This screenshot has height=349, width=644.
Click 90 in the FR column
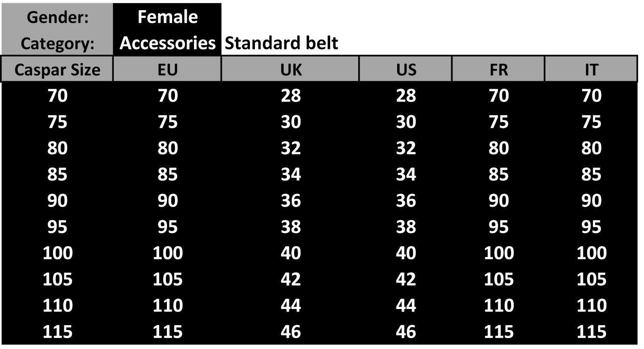tap(498, 200)
